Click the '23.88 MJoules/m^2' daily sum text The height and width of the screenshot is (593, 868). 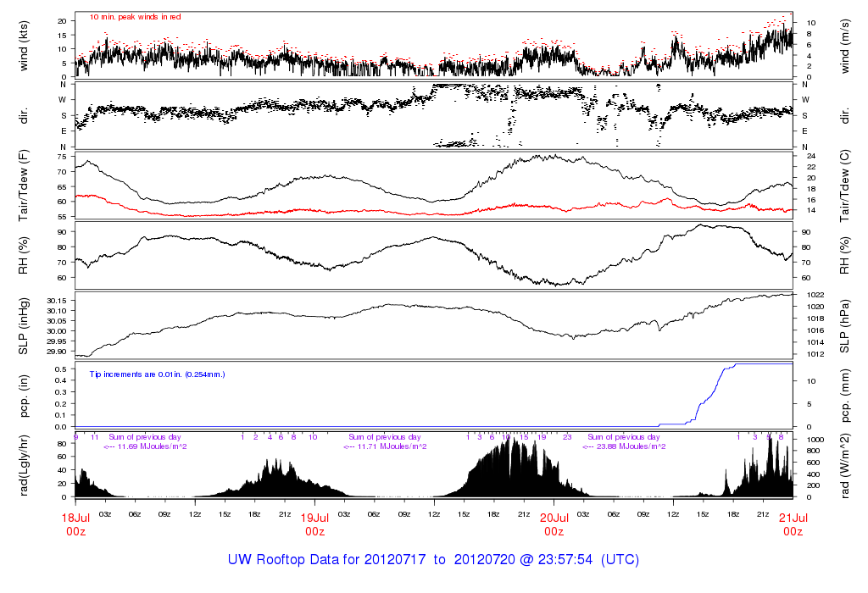631,446
